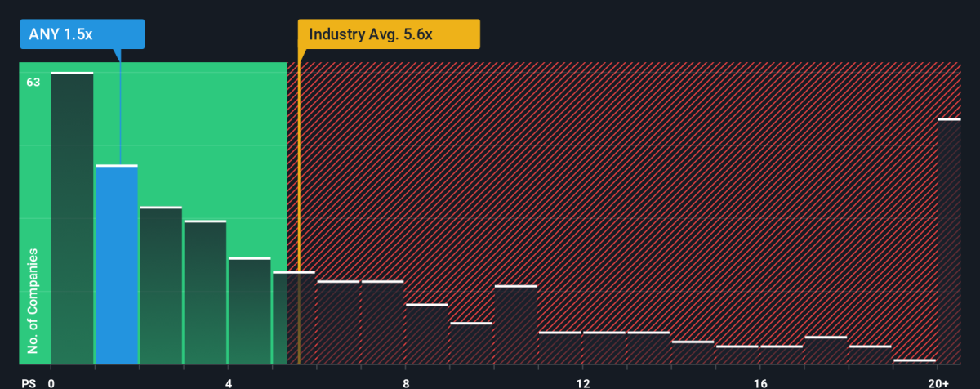
Task: Click the Industry Avg. 5.6x label
Action: (x=389, y=34)
